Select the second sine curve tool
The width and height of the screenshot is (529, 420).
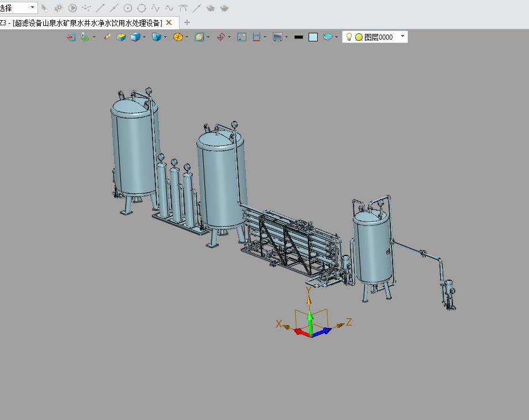point(169,7)
